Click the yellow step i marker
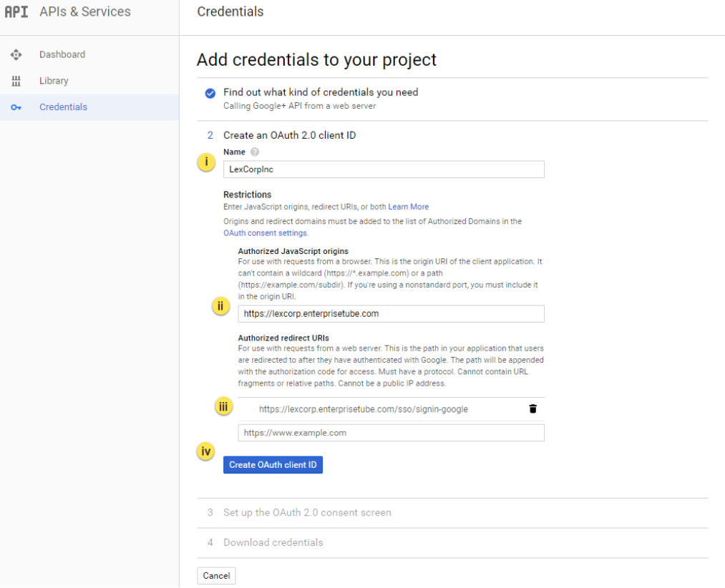Image resolution: width=725 pixels, height=588 pixels. coord(206,162)
